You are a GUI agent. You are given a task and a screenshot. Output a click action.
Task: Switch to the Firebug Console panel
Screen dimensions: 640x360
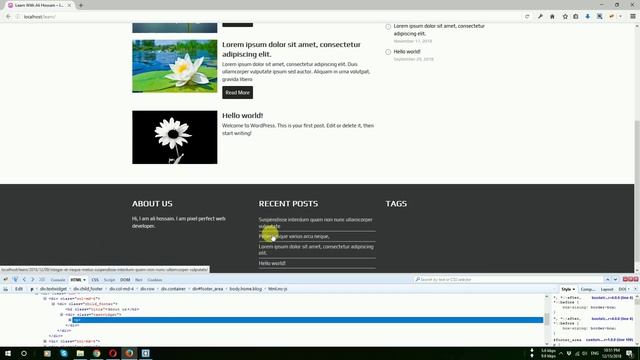tap(58, 280)
